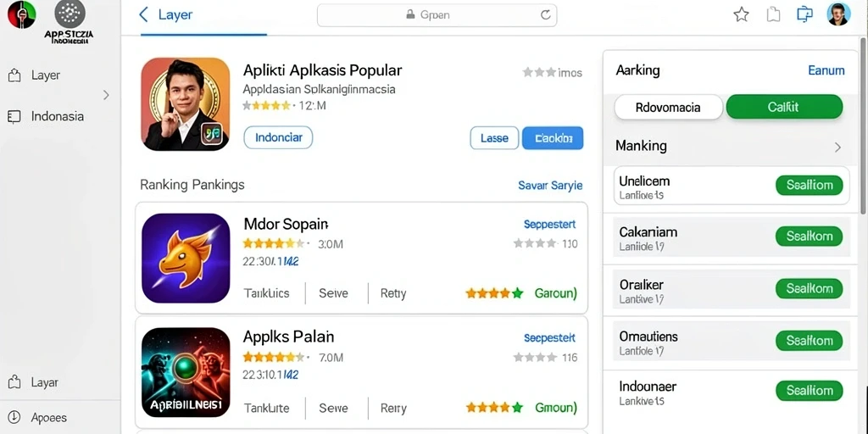Select the green Calkit segment toggle
Screen dimensions: 868x434
coord(784,107)
